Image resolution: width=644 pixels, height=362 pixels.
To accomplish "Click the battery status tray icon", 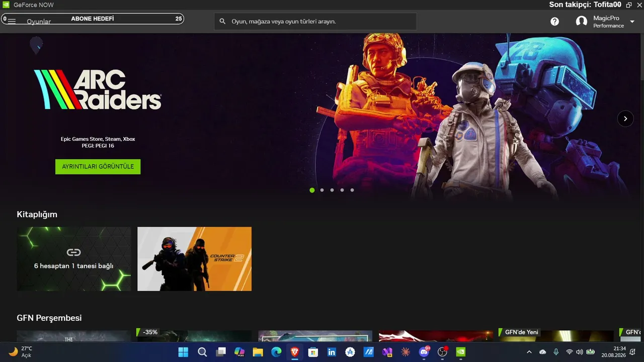I will (590, 352).
